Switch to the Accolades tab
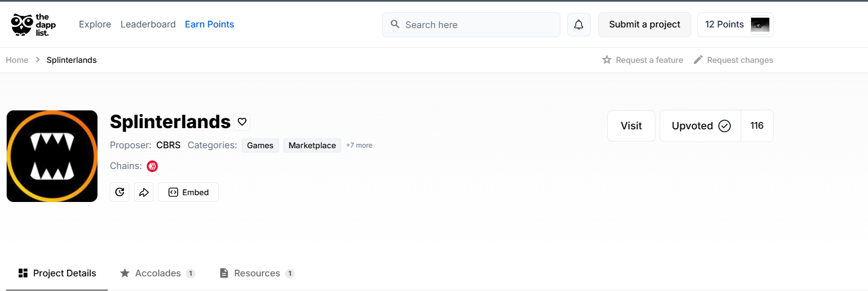The width and height of the screenshot is (868, 291). click(157, 273)
